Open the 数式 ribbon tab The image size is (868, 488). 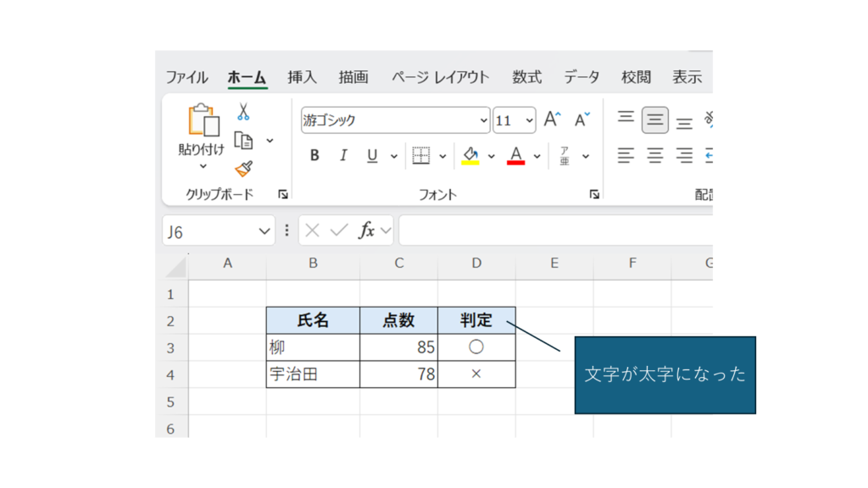(526, 77)
